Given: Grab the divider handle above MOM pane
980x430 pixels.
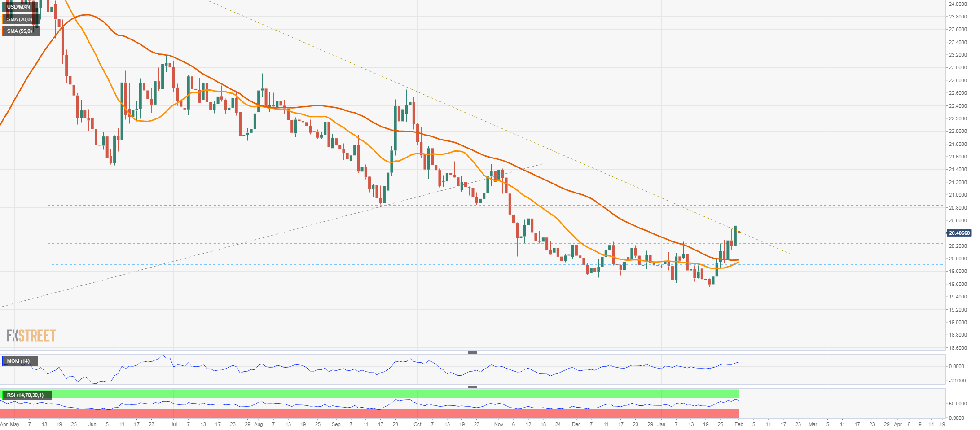Looking at the screenshot, I should point(472,352).
